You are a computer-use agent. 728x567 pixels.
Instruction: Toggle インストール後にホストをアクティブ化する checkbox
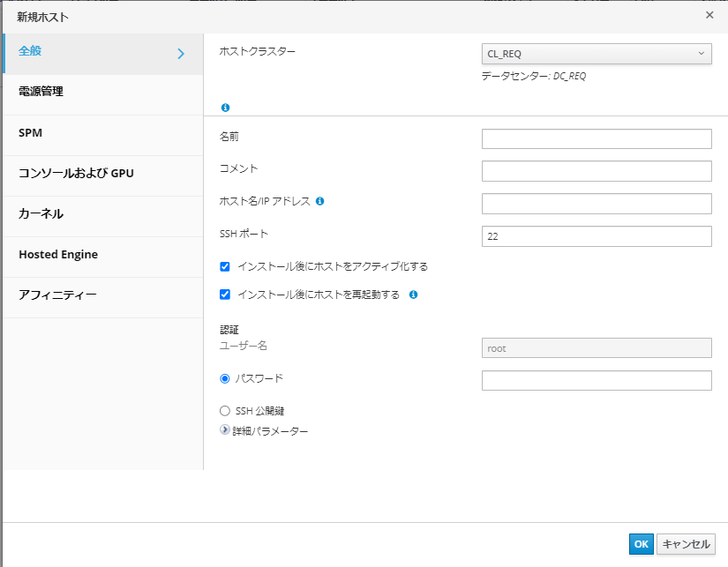[x=225, y=266]
